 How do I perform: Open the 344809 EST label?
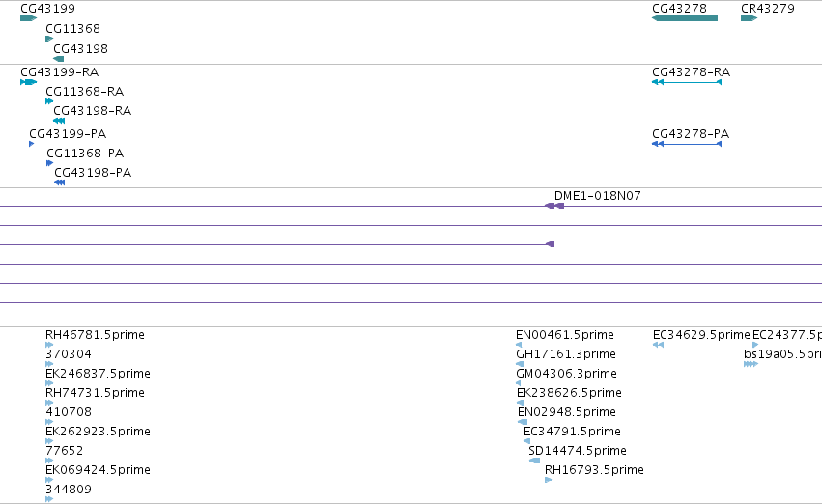69,490
